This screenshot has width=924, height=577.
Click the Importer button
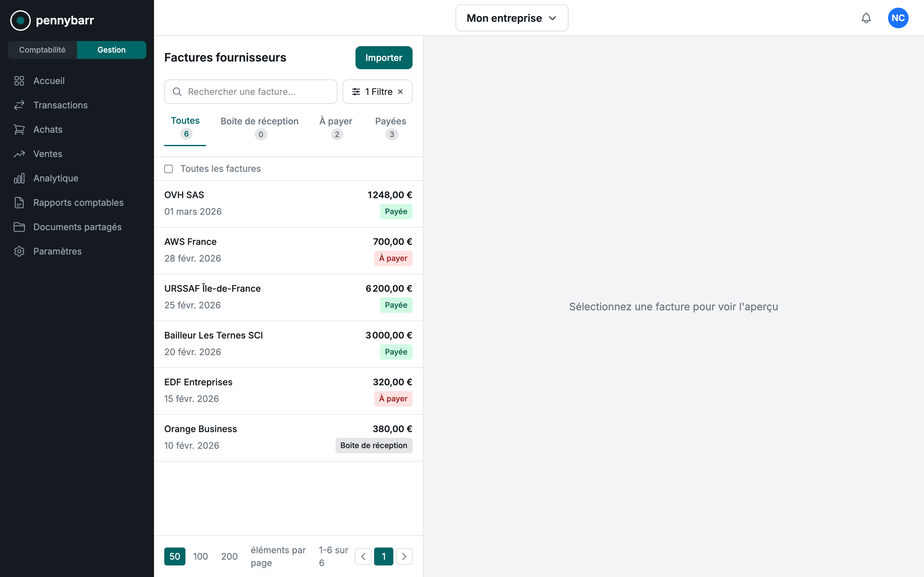point(383,58)
